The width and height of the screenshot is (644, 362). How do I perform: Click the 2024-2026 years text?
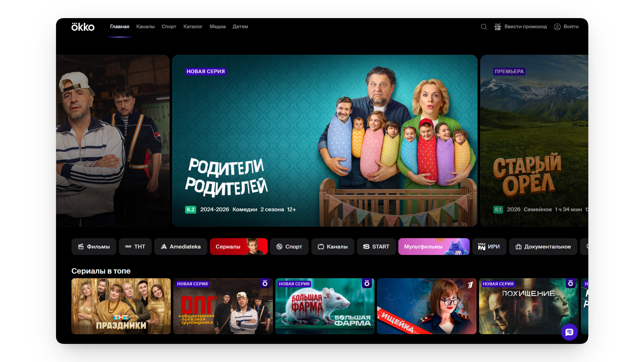click(215, 209)
